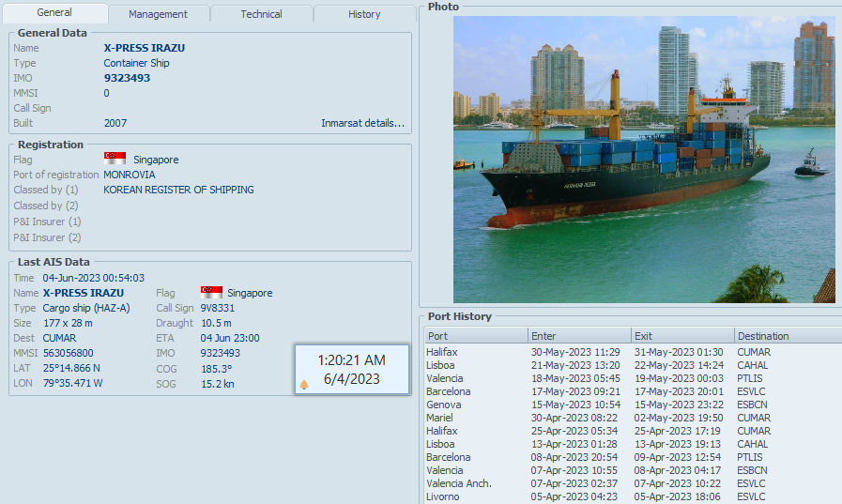Switch to the General tab
The image size is (842, 504).
[54, 13]
